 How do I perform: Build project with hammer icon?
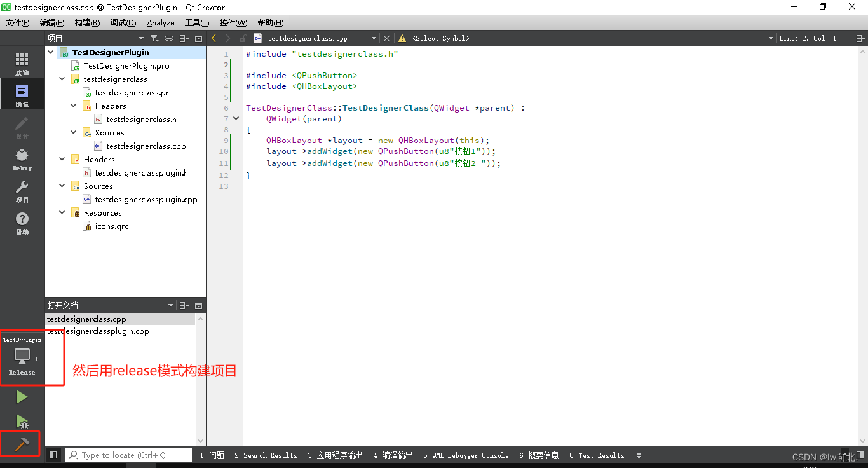[x=22, y=444]
